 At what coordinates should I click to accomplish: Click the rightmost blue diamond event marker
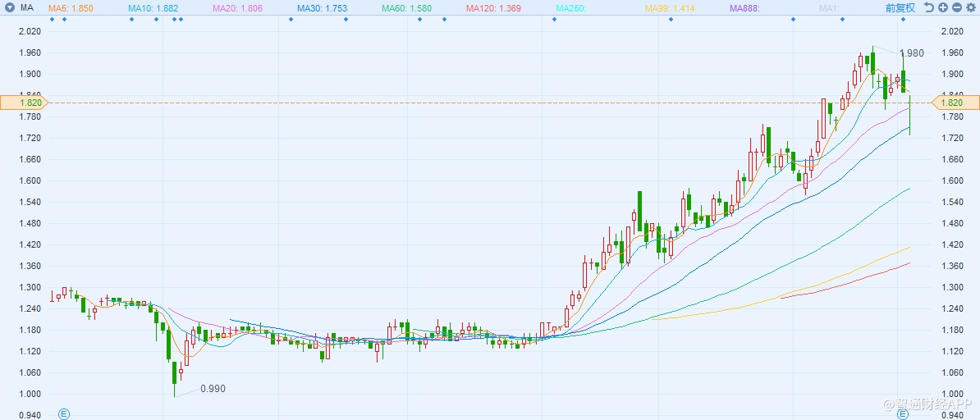pos(903,19)
